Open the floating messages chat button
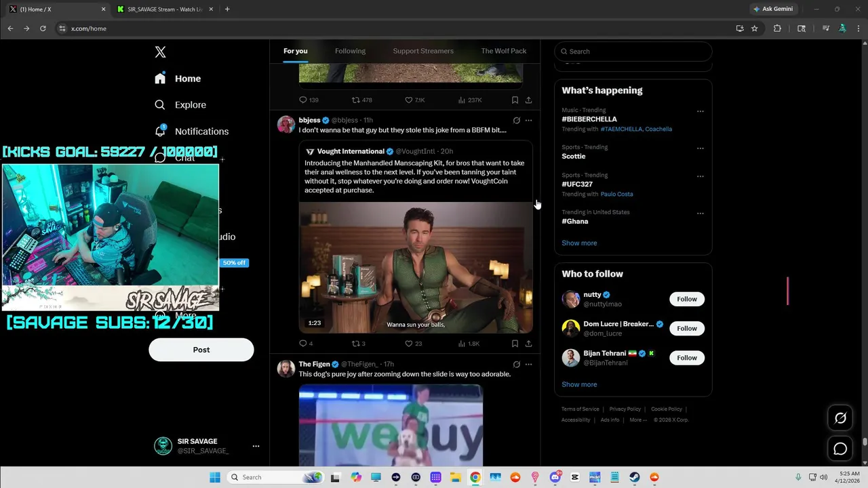This screenshot has width=868, height=488. (x=840, y=449)
